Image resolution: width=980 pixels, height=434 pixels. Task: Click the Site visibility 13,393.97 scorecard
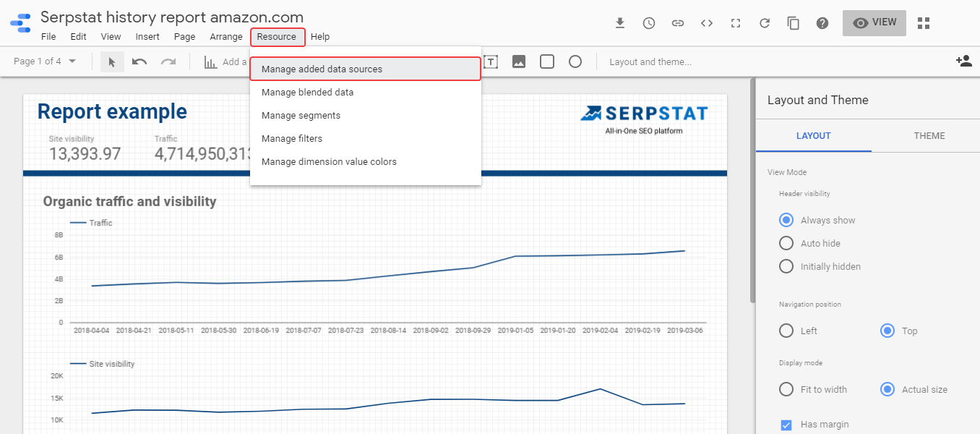pos(85,148)
